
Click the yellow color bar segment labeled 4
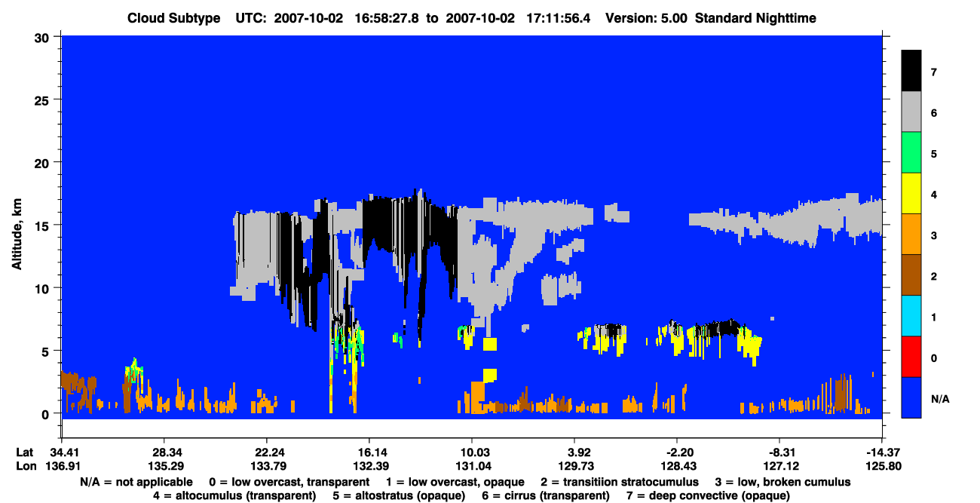click(911, 194)
